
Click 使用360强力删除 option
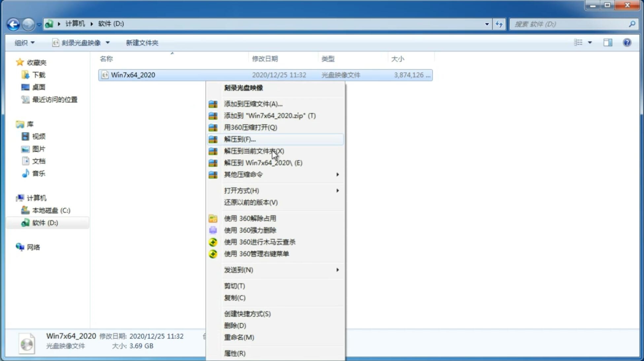[x=250, y=230]
